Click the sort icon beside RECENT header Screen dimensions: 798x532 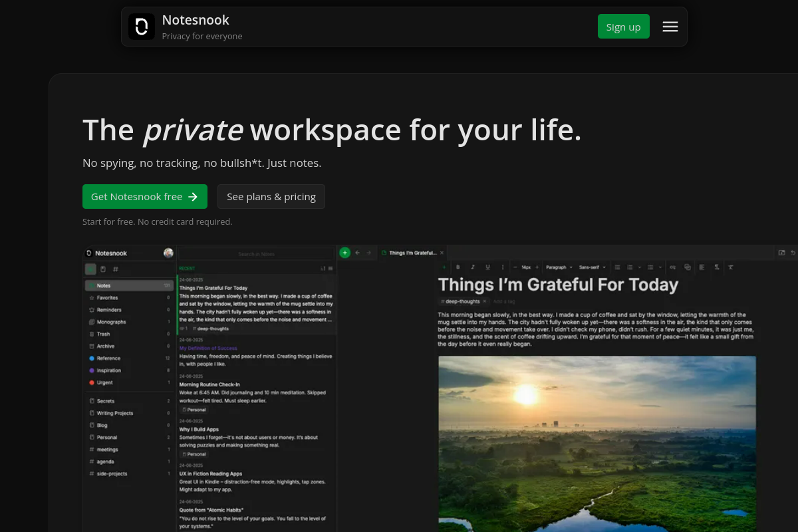(323, 269)
